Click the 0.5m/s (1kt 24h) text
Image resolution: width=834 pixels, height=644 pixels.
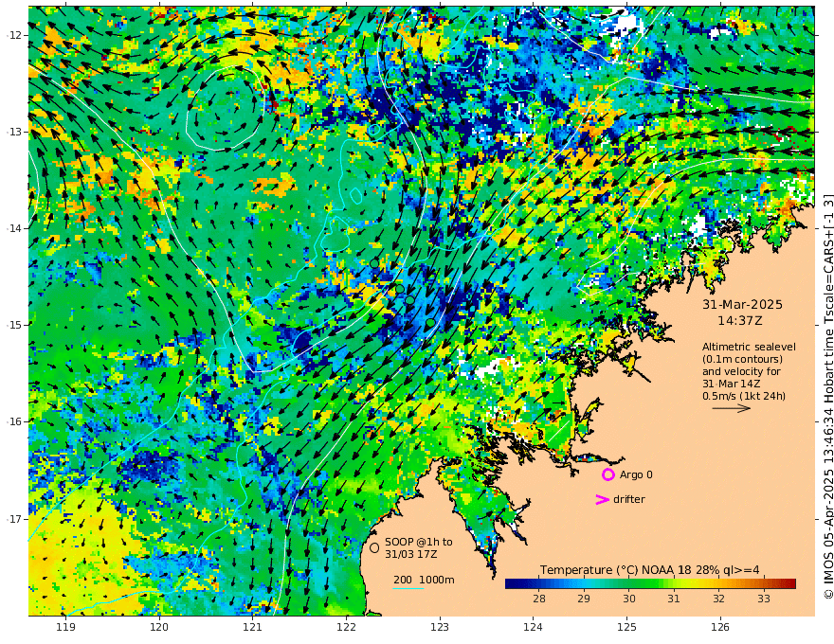pyautogui.click(x=744, y=396)
